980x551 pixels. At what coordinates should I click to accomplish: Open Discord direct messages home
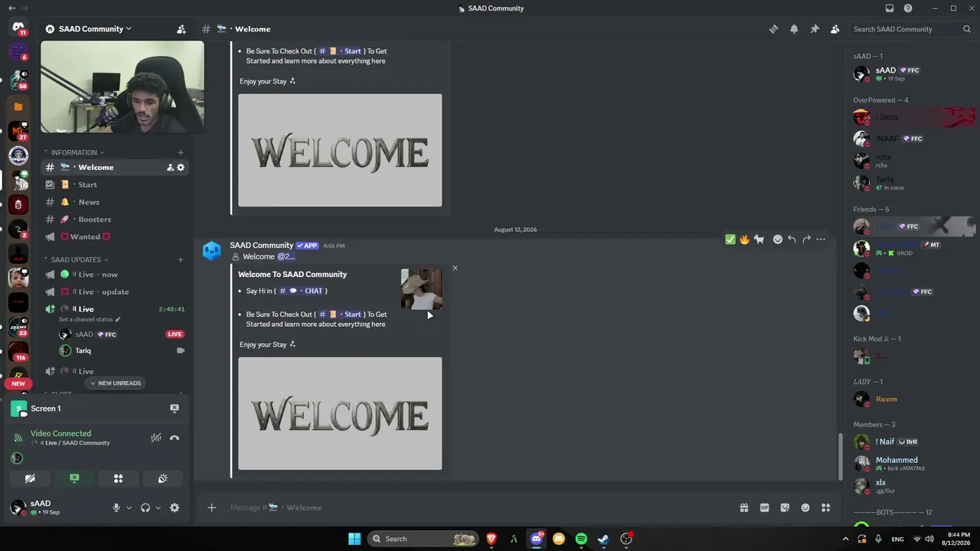point(18,28)
